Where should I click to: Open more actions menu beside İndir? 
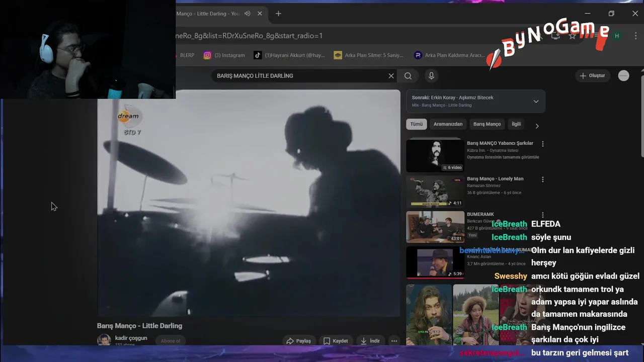(x=394, y=341)
